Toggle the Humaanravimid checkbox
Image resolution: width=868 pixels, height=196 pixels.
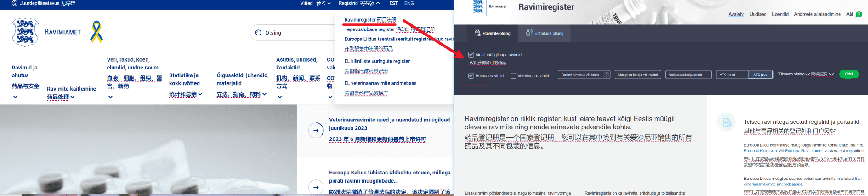tap(471, 76)
